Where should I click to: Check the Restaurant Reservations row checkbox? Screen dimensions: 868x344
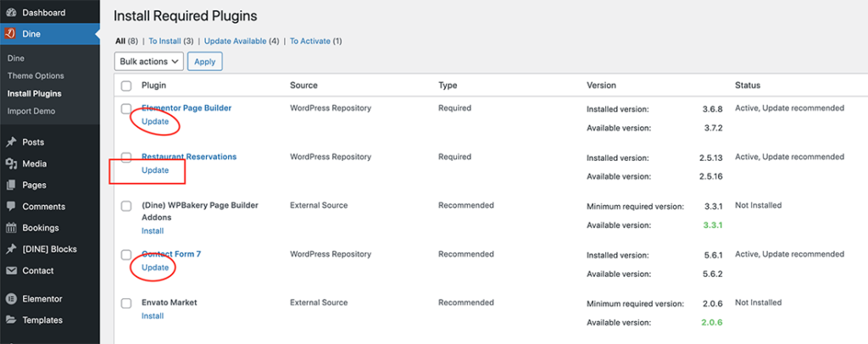tap(126, 158)
